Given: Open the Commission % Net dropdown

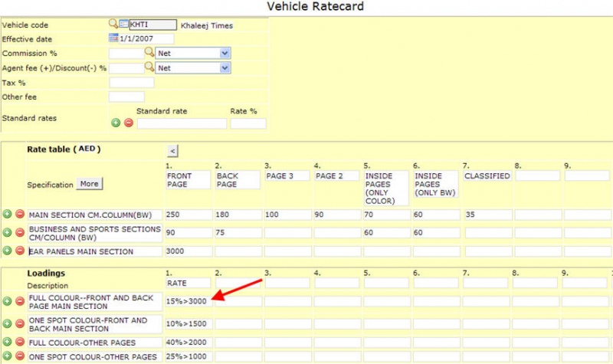Looking at the screenshot, I should tap(193, 53).
